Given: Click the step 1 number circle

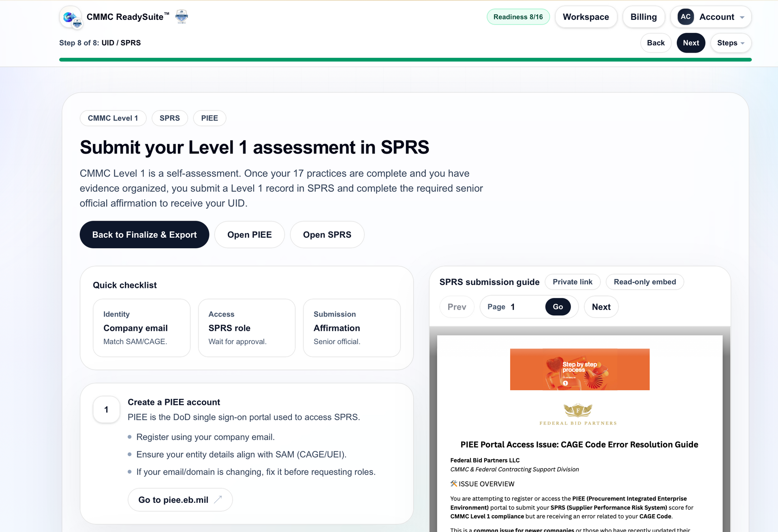Looking at the screenshot, I should point(106,410).
